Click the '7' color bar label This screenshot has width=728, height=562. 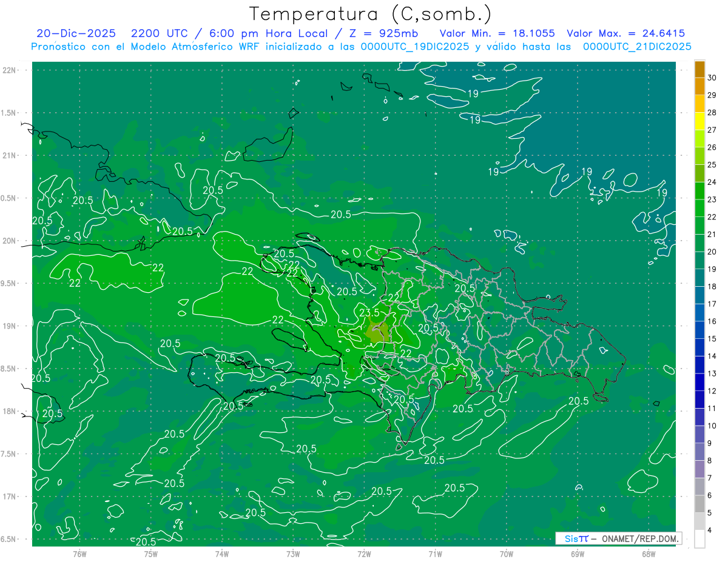click(710, 478)
